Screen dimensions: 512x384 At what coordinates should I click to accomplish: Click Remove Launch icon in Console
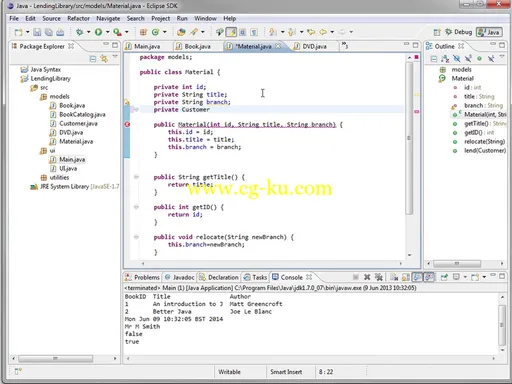tap(367, 277)
